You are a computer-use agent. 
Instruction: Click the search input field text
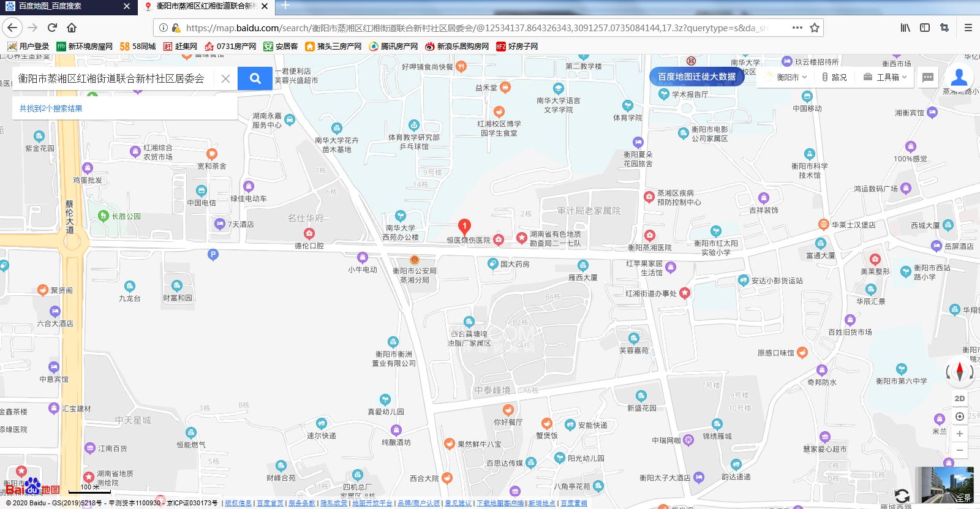point(111,78)
